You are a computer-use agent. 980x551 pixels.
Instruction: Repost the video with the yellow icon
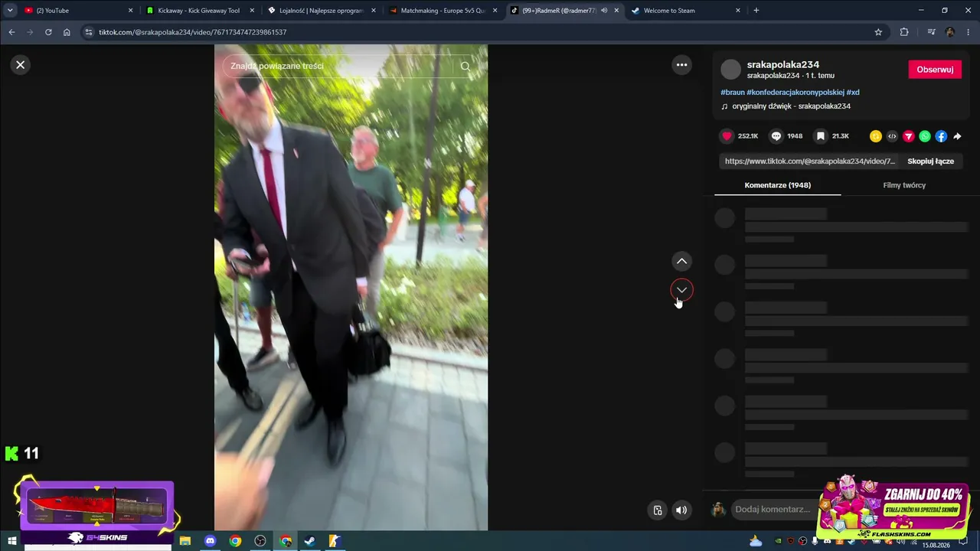pos(876,136)
